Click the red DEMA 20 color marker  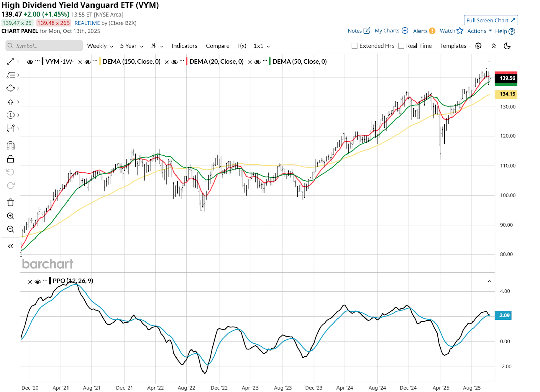coord(187,61)
